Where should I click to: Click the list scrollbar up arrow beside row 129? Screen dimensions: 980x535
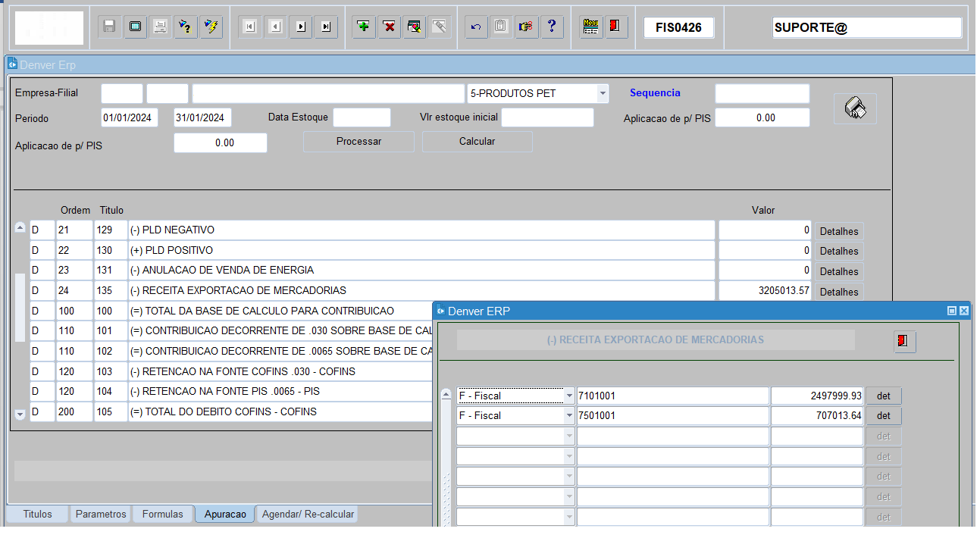(20, 227)
